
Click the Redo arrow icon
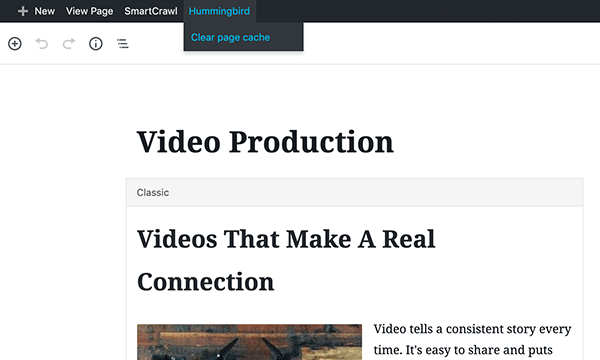coord(69,44)
